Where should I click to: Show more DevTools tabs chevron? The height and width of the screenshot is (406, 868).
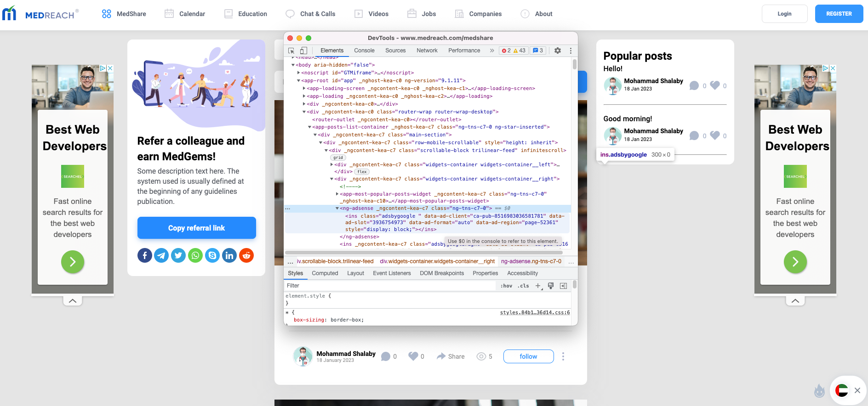[x=492, y=51]
